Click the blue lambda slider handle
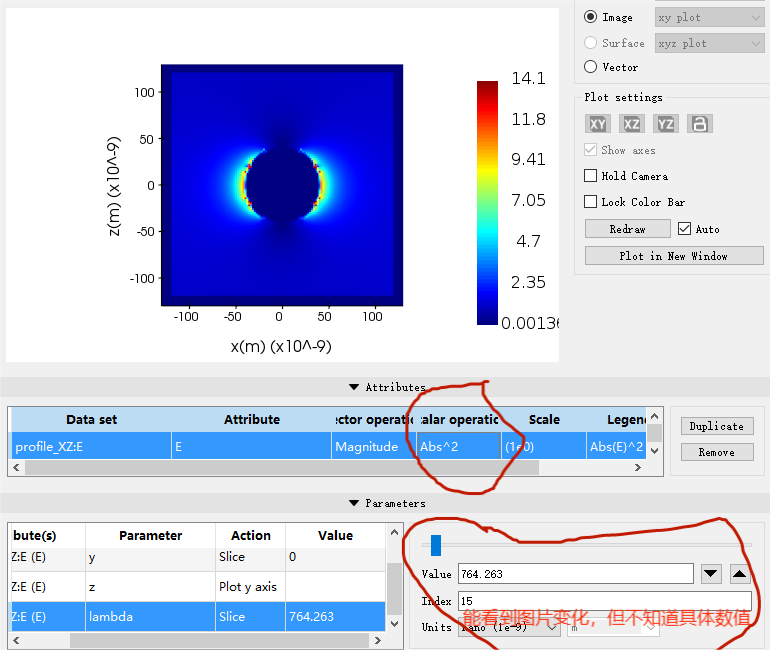The width and height of the screenshot is (770, 650). pos(435,545)
